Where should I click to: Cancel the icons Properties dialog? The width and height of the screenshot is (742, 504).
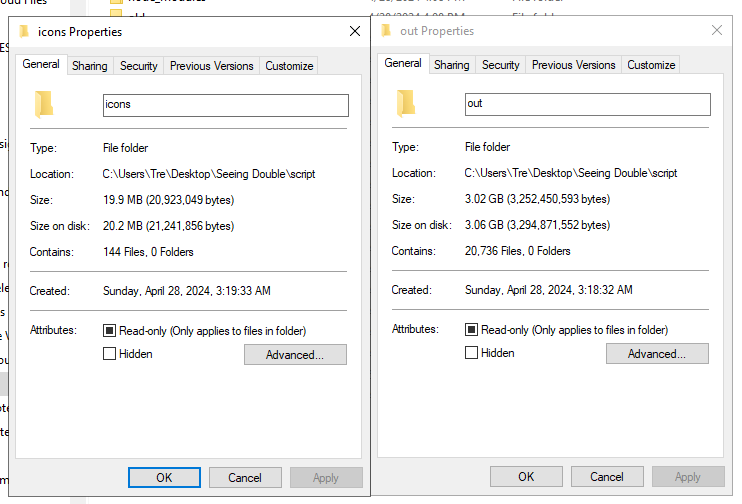coord(245,477)
